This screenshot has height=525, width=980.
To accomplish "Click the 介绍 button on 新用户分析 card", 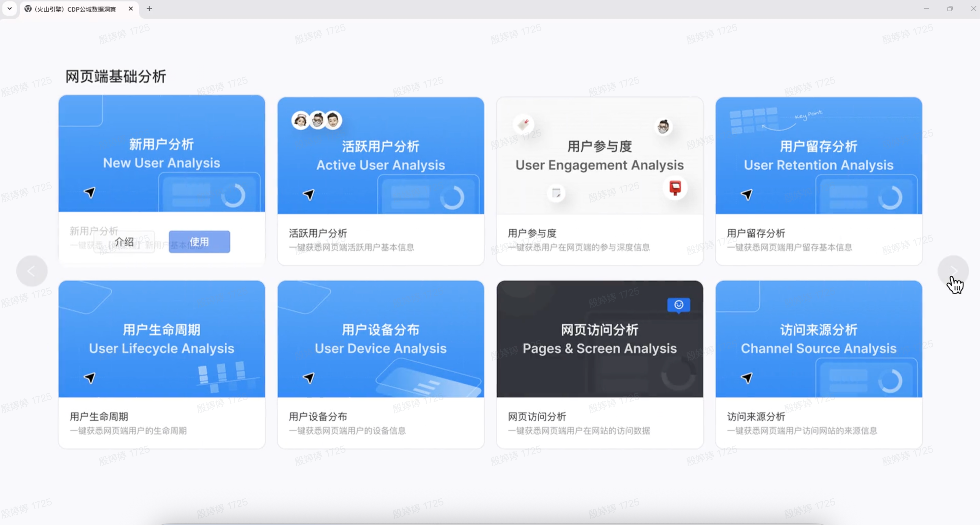I will point(124,242).
